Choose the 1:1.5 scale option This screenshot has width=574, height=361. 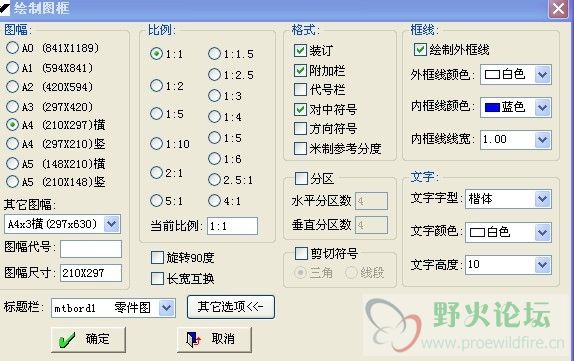pos(214,54)
